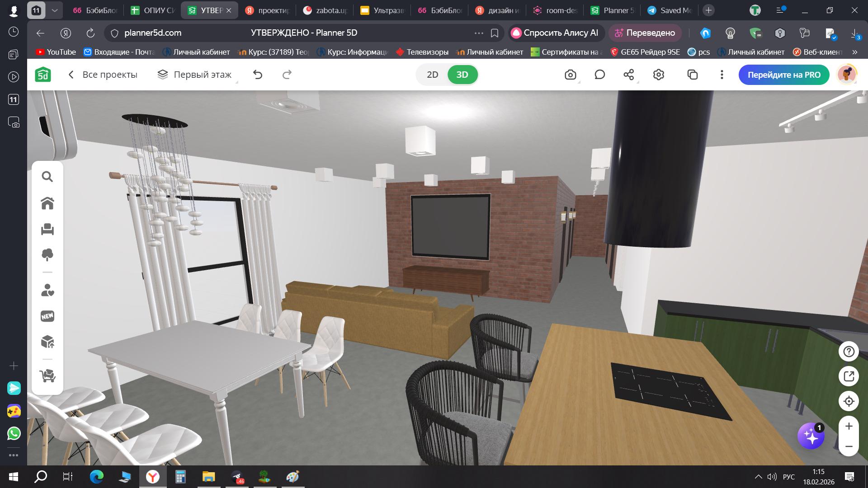Switch to the Saved Me browser tab
Screen dimensions: 868x488
point(670,10)
